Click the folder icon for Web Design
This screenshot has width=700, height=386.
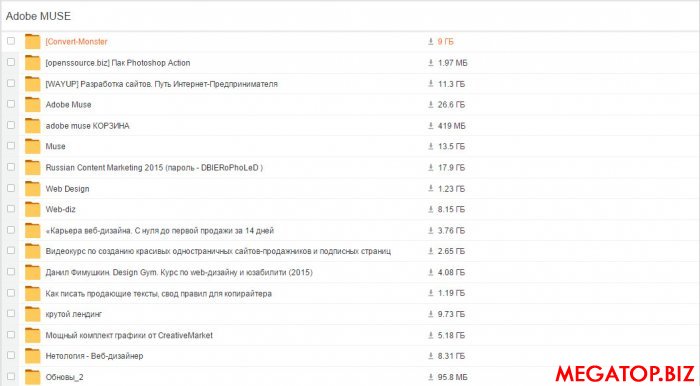point(32,189)
